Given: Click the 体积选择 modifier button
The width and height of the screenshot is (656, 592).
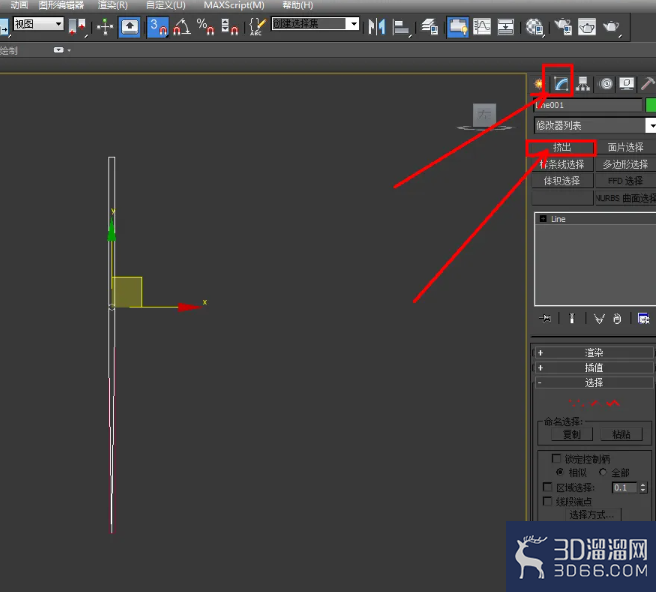Looking at the screenshot, I should [562, 181].
